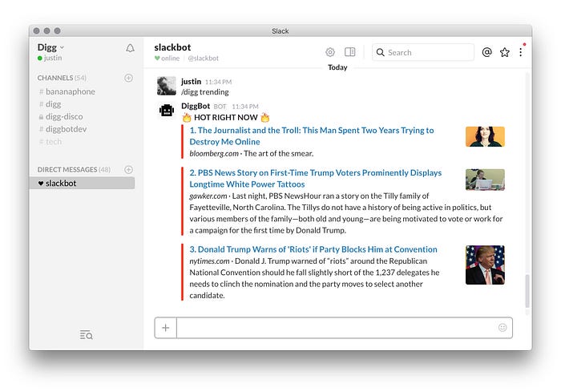Open the diggbotdev channel
The width and height of the screenshot is (561, 392).
[63, 129]
